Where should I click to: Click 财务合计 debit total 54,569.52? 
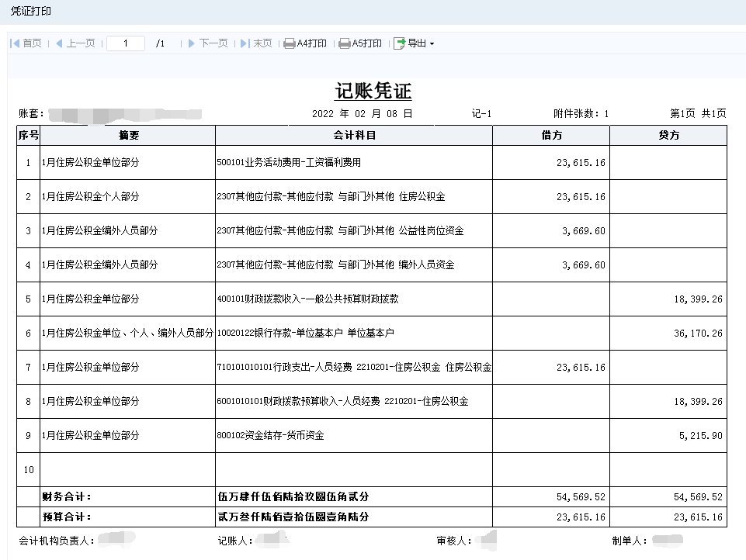tap(581, 496)
